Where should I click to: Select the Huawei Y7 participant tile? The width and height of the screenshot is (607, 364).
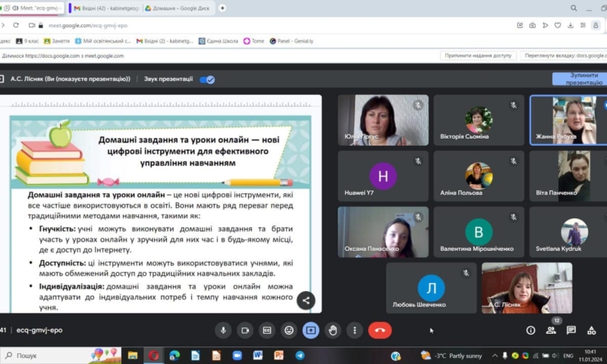click(x=383, y=177)
